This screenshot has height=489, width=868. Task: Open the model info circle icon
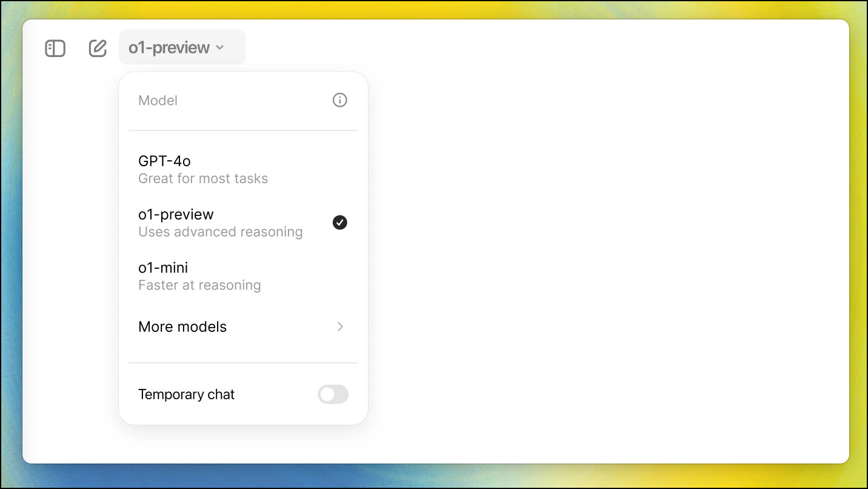(x=340, y=100)
